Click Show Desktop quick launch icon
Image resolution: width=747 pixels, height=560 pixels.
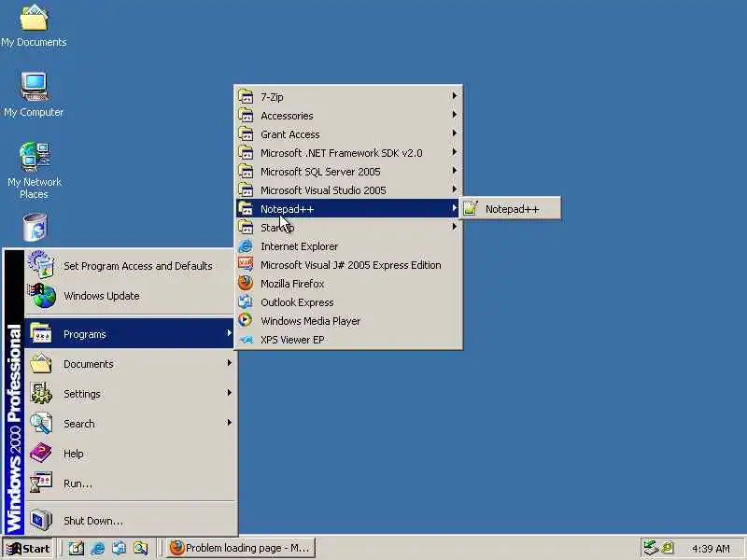click(x=76, y=548)
